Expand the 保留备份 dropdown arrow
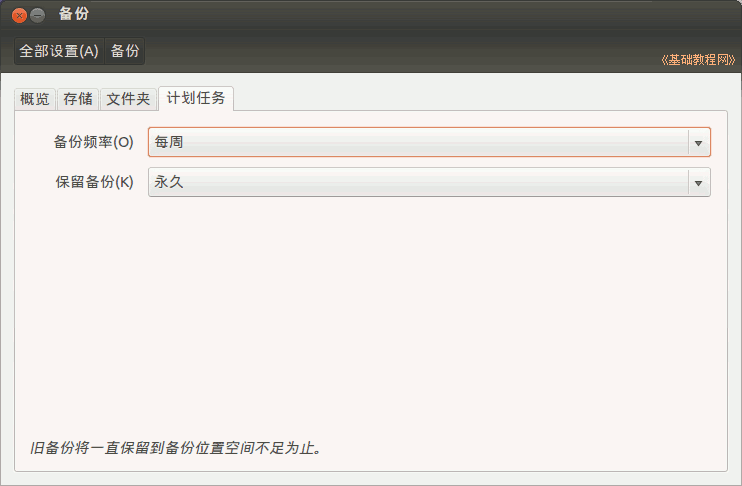 [x=698, y=182]
